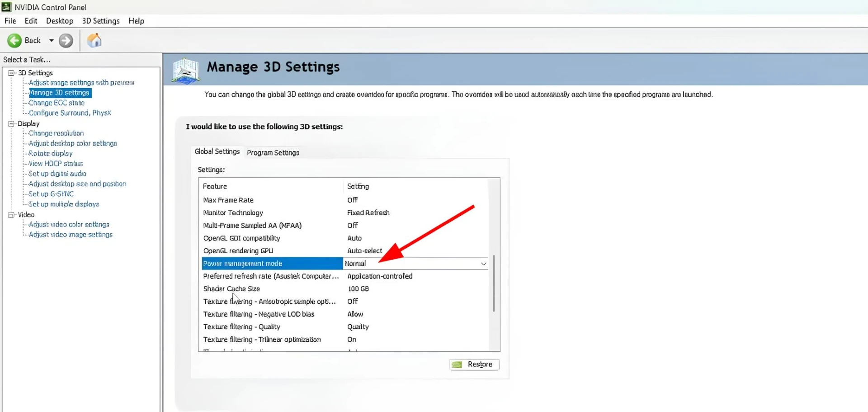Select Adjust image settings with preview
The height and width of the screenshot is (412, 868).
tap(81, 83)
